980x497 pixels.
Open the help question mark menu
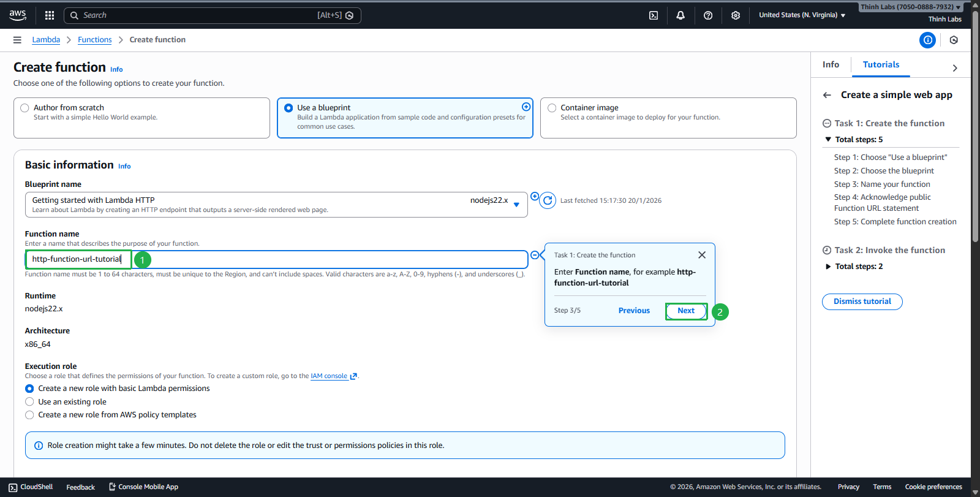pos(708,15)
